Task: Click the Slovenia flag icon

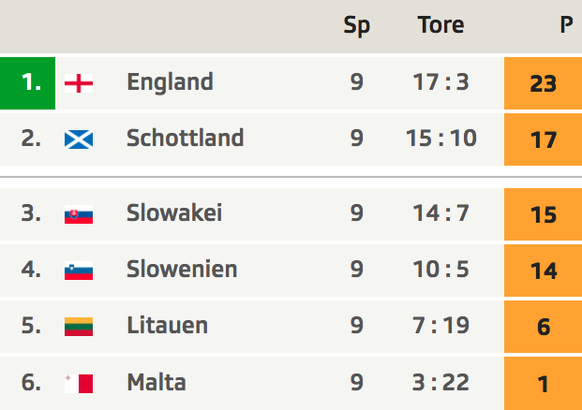Action: pyautogui.click(x=79, y=270)
